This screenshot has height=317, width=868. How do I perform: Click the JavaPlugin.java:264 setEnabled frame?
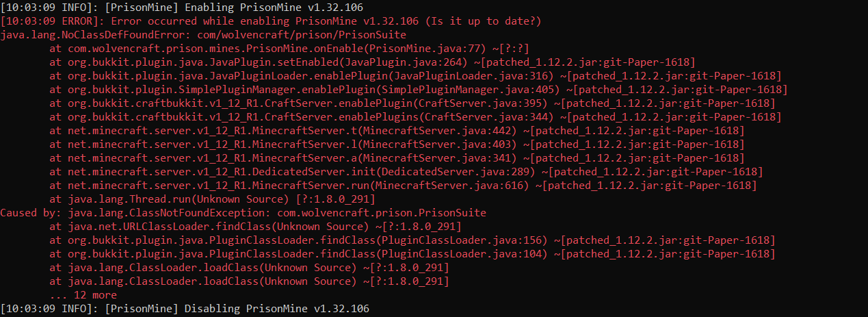point(372,62)
